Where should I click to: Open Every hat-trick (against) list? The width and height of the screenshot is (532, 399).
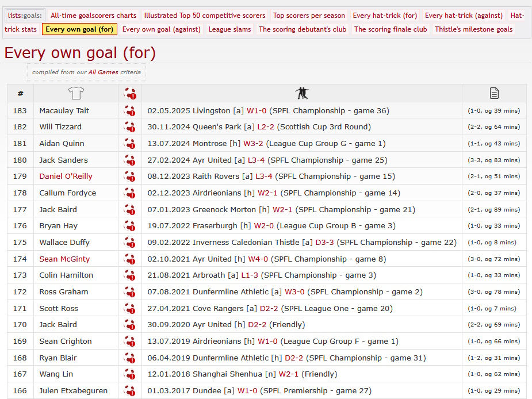[464, 16]
